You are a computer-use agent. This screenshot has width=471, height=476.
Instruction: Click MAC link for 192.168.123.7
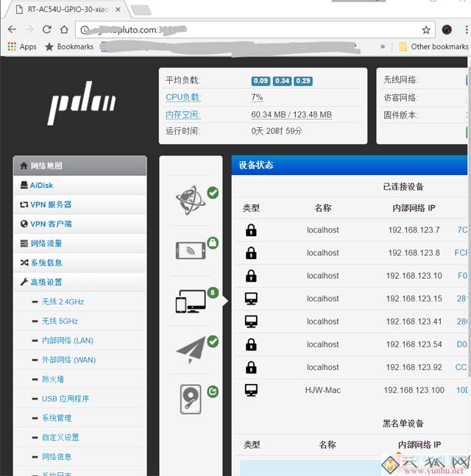(462, 230)
